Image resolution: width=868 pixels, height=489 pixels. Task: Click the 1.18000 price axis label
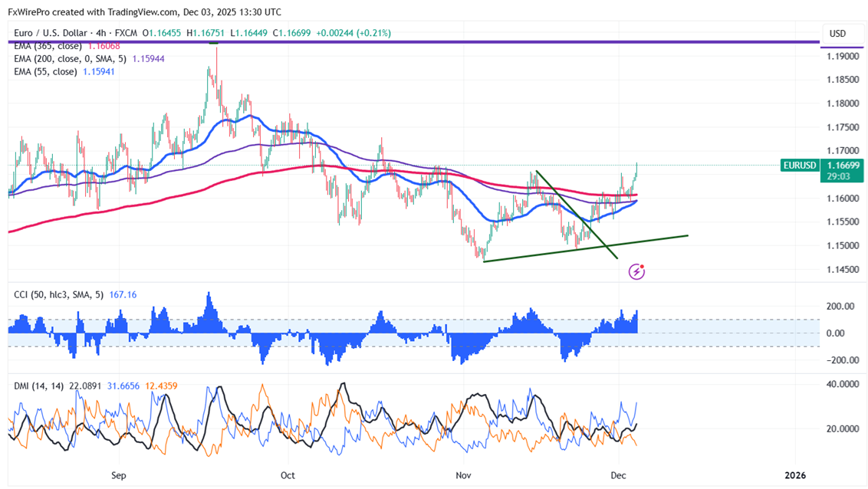coord(843,103)
